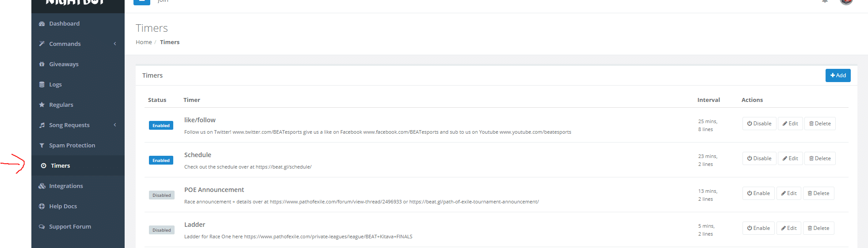The image size is (868, 248).
Task: Select Timers in the sidebar
Action: click(x=78, y=165)
